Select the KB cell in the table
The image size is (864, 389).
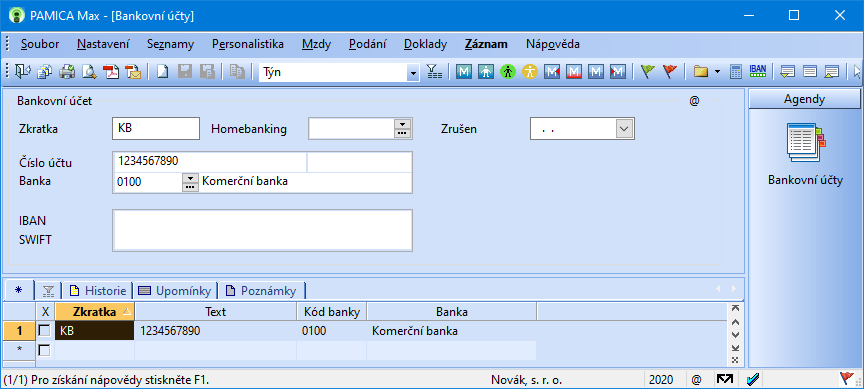click(x=95, y=331)
